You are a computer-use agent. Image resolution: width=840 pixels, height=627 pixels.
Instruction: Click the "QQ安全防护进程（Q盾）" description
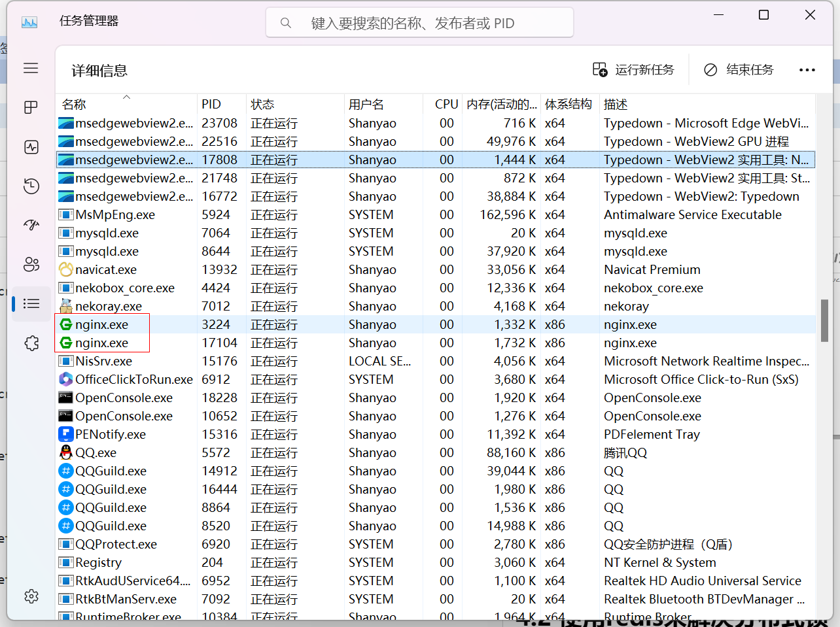pos(668,544)
